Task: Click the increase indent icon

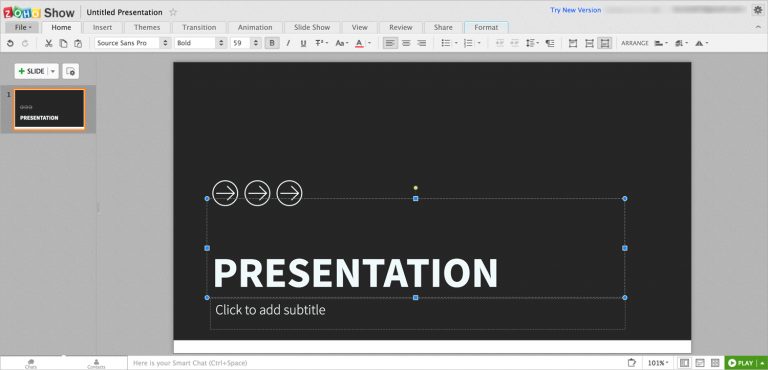Action: 514,43
